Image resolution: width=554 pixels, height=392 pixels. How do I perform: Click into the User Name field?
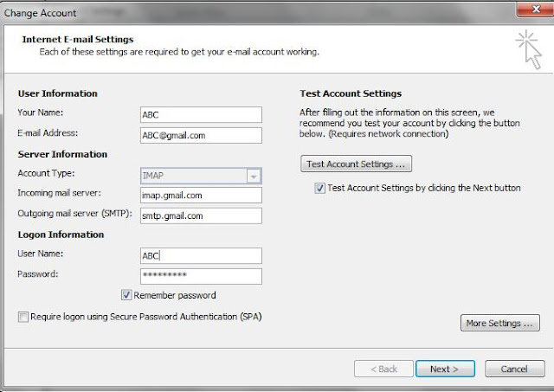[201, 255]
